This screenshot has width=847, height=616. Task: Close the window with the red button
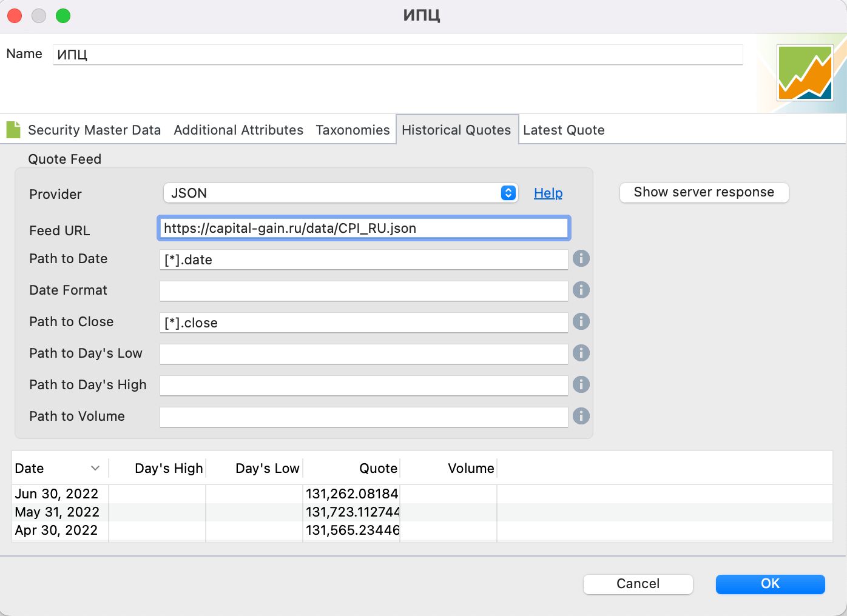pos(15,16)
